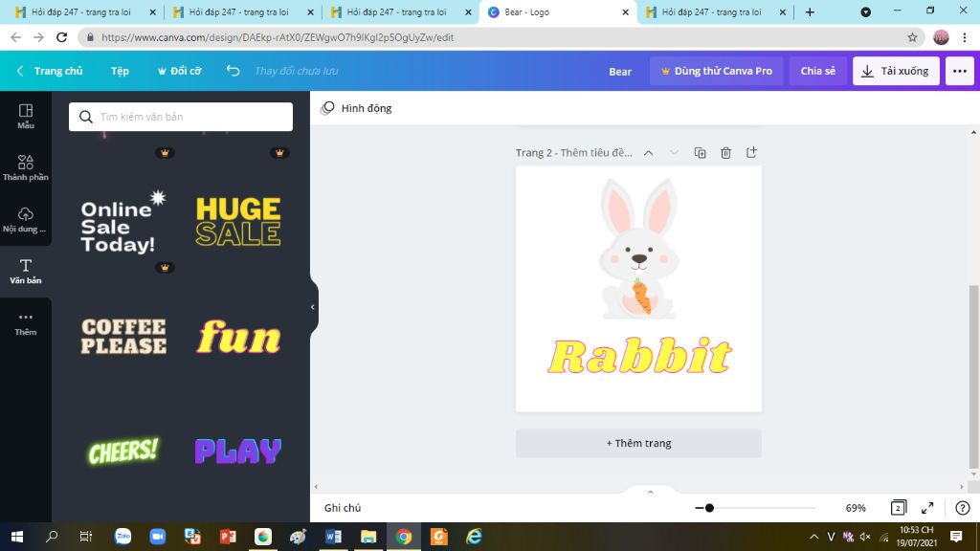Open Chrome three-dot menu
Image resolution: width=980 pixels, height=551 pixels.
(965, 37)
